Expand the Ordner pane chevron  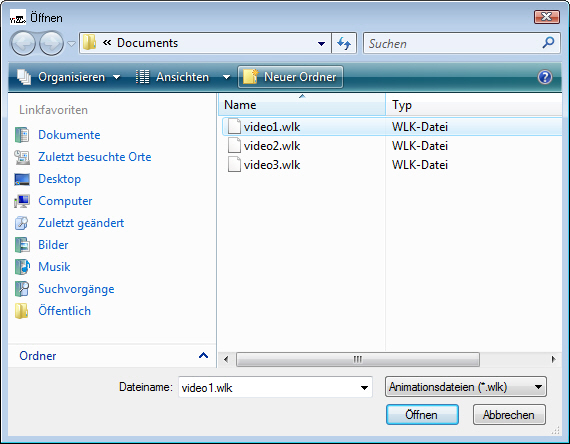[x=204, y=356]
